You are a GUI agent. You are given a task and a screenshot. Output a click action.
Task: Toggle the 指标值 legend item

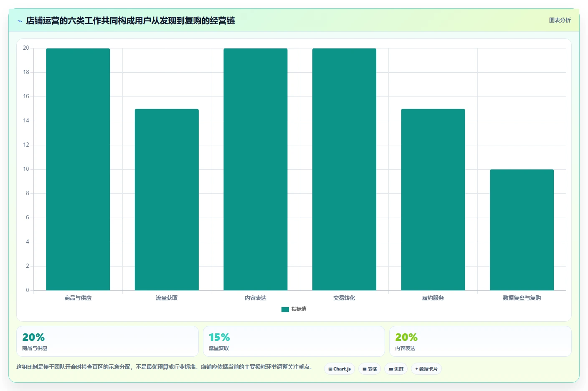click(x=294, y=309)
